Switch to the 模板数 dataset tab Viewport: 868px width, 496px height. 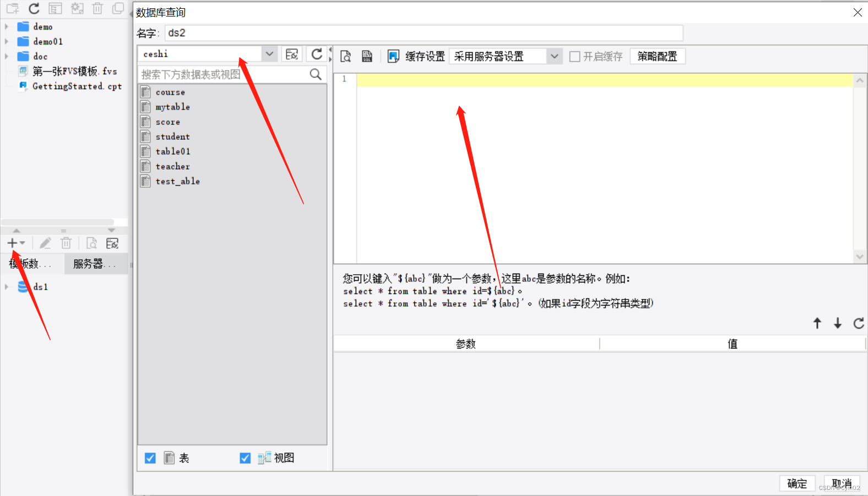[x=31, y=264]
